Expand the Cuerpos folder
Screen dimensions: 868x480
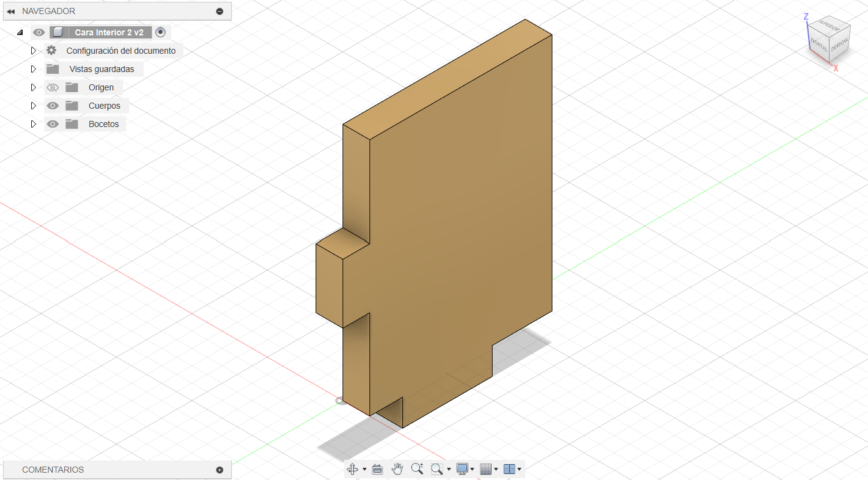[x=34, y=106]
